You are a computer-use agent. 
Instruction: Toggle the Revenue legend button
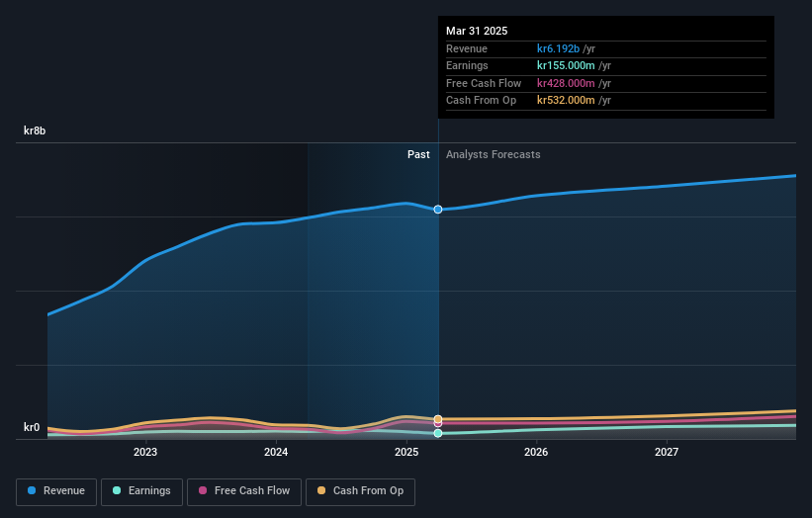[56, 491]
